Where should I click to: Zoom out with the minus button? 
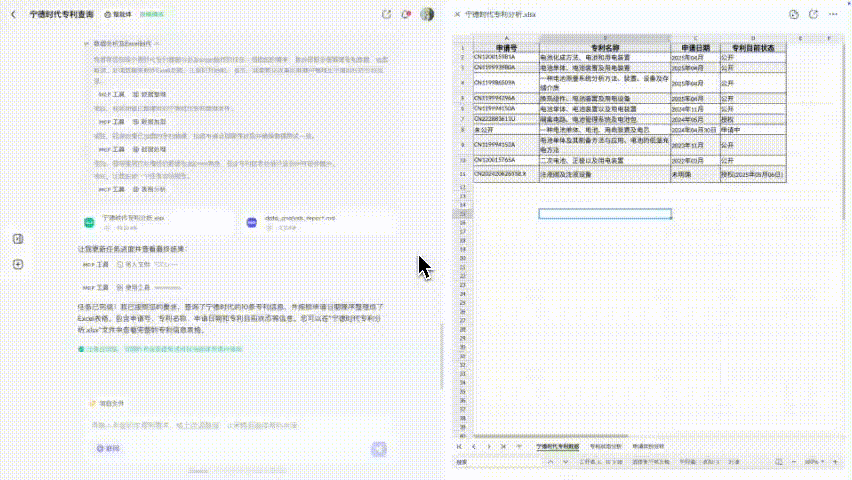tap(793, 462)
